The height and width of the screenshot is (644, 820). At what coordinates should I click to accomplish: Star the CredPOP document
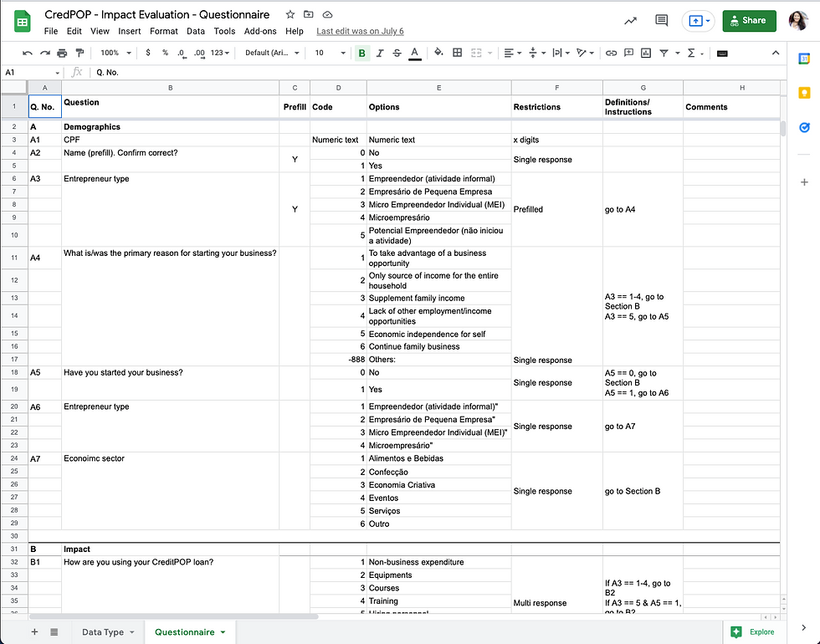(290, 15)
